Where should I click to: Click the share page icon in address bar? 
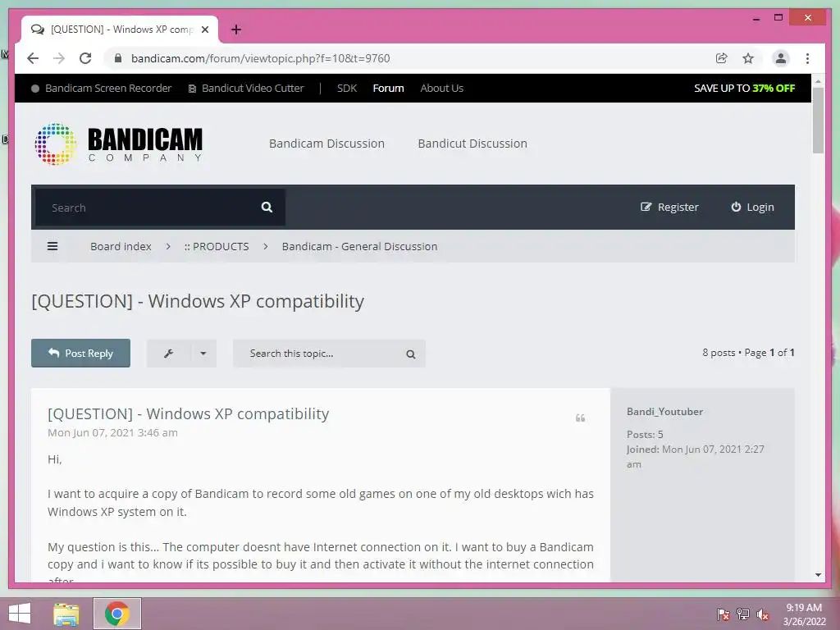pyautogui.click(x=722, y=58)
